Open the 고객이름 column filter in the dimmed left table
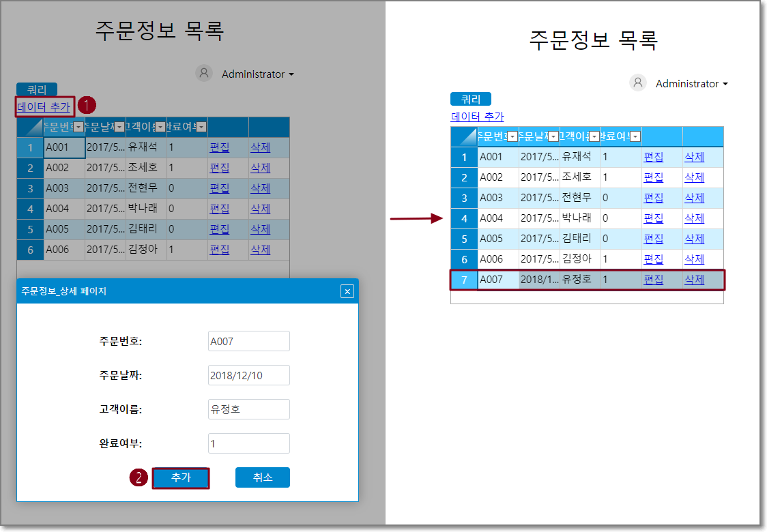The width and height of the screenshot is (767, 532). click(x=160, y=128)
